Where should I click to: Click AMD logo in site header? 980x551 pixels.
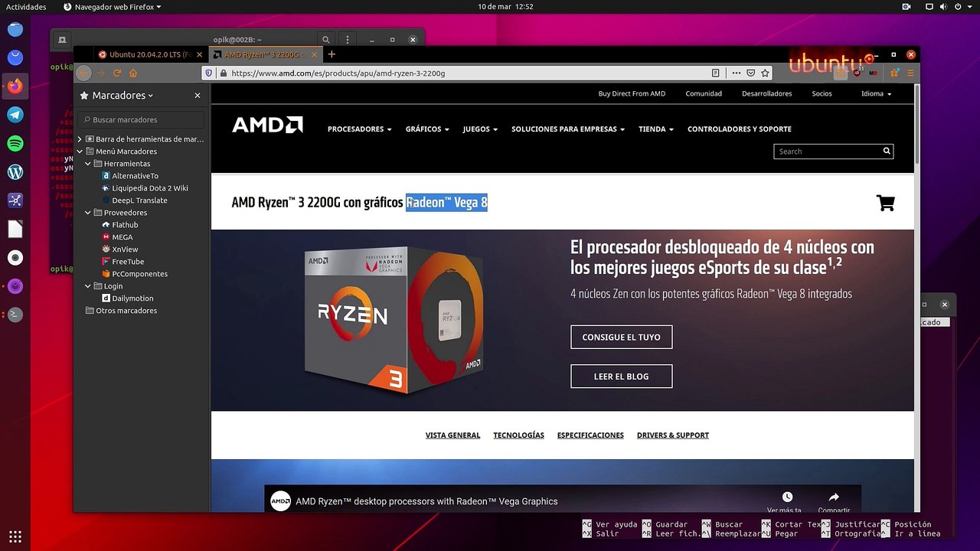(267, 125)
